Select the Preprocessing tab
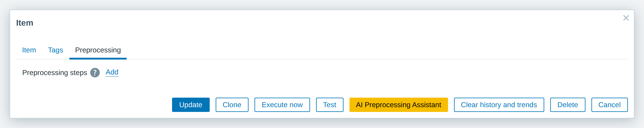 click(x=98, y=50)
